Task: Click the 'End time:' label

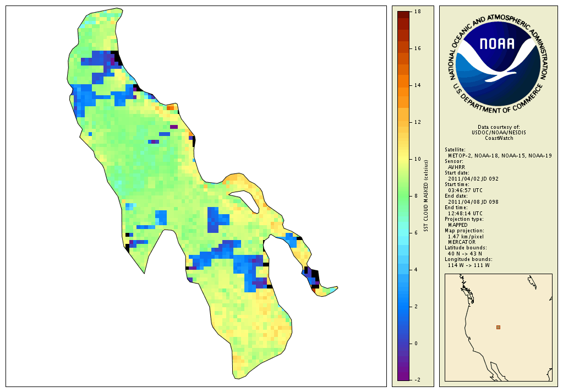Action: click(x=456, y=208)
